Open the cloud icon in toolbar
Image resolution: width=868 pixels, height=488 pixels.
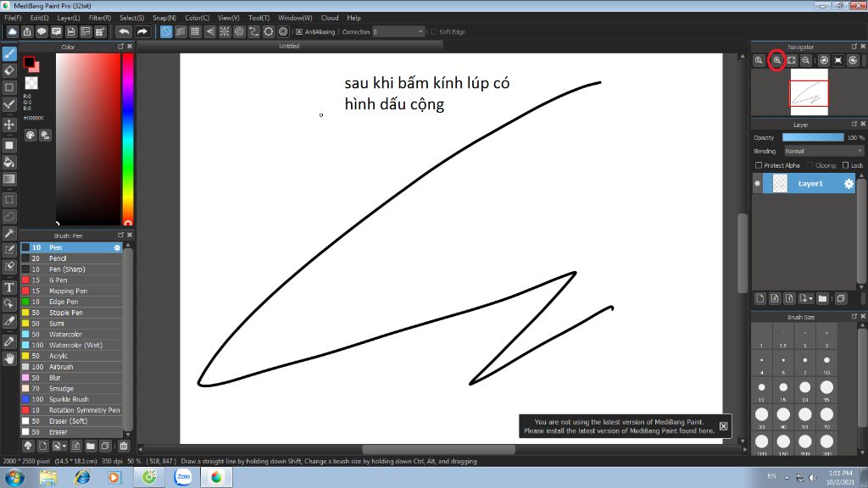(12, 31)
